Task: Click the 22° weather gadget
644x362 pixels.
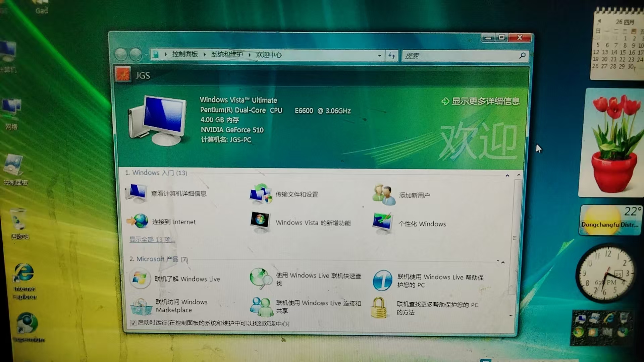Action: click(611, 220)
